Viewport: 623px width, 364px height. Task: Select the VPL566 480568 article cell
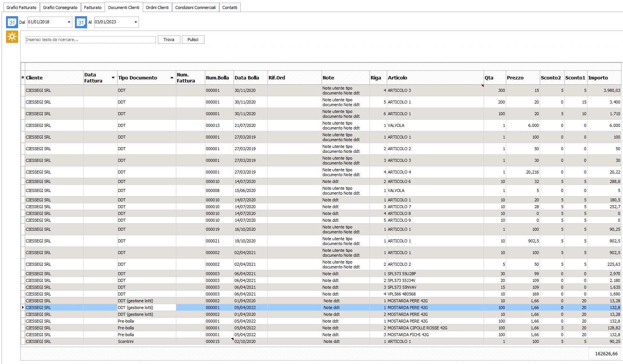point(435,294)
